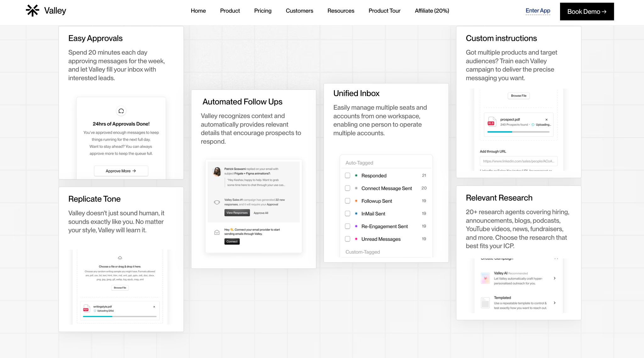Open the Affiliate (20%) nav link

pyautogui.click(x=432, y=11)
